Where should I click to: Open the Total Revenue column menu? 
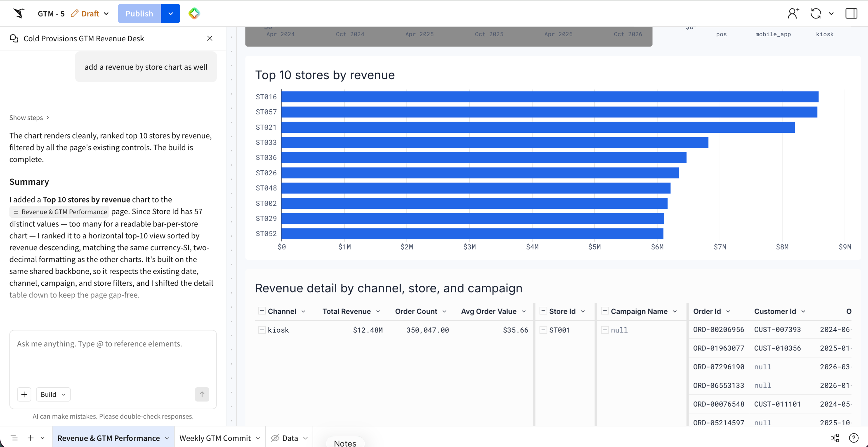tap(378, 311)
